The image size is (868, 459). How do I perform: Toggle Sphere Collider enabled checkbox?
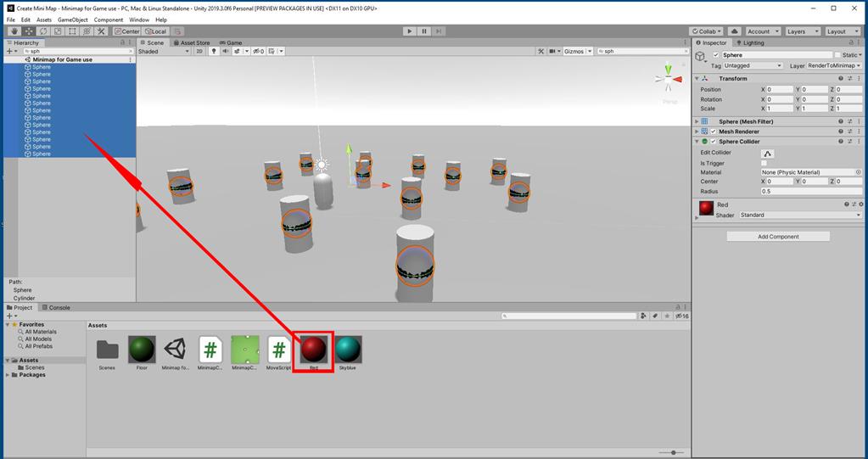click(x=714, y=142)
